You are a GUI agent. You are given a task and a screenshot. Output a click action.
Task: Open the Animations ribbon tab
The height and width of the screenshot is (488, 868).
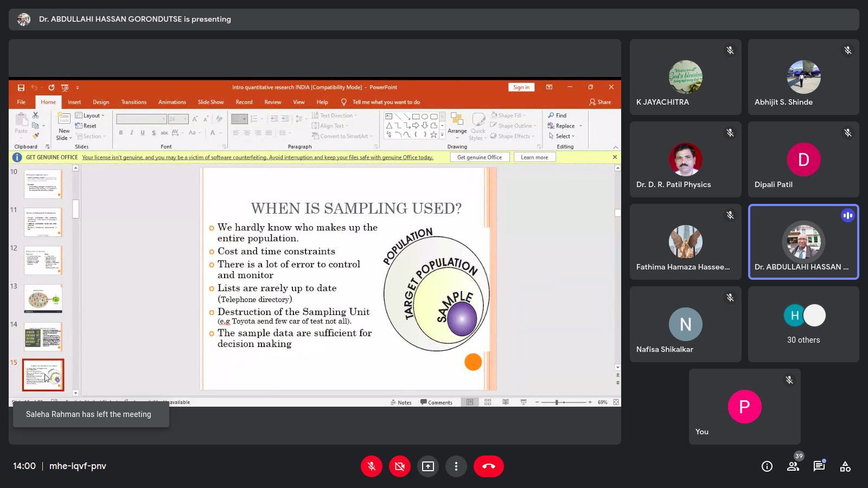coord(172,102)
